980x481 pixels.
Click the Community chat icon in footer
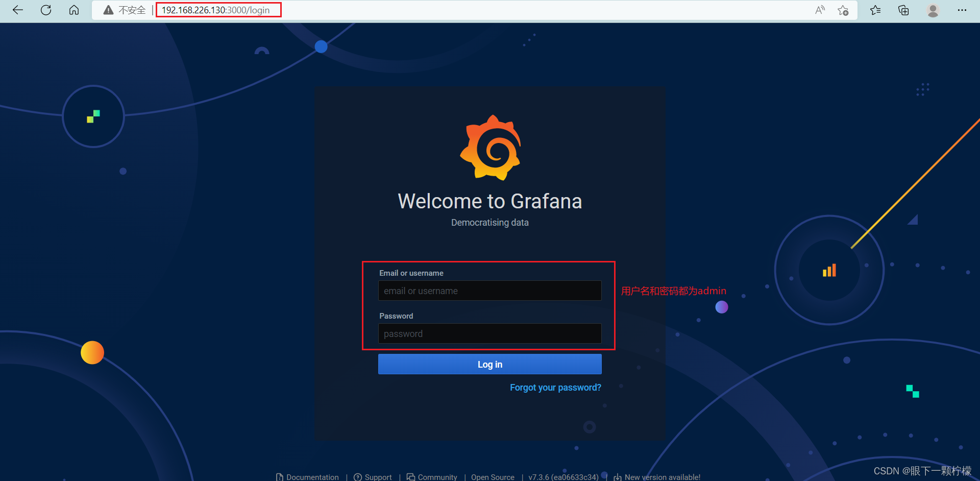[x=411, y=477]
